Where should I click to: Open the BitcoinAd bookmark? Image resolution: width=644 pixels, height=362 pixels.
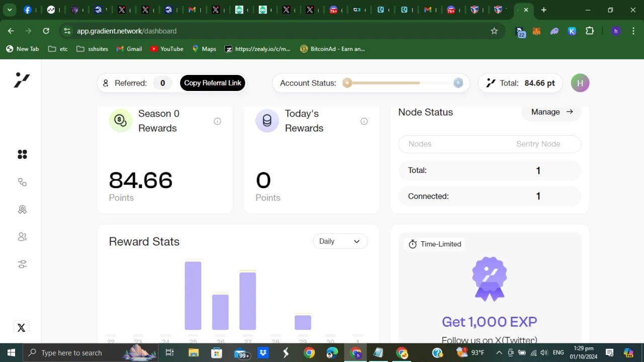tap(332, 49)
